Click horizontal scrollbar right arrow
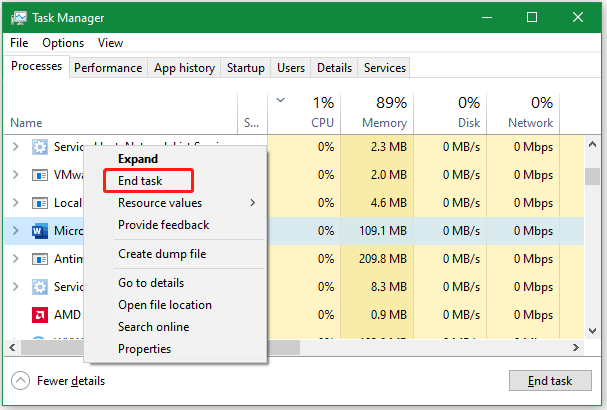Image resolution: width=607 pixels, height=410 pixels. (576, 348)
